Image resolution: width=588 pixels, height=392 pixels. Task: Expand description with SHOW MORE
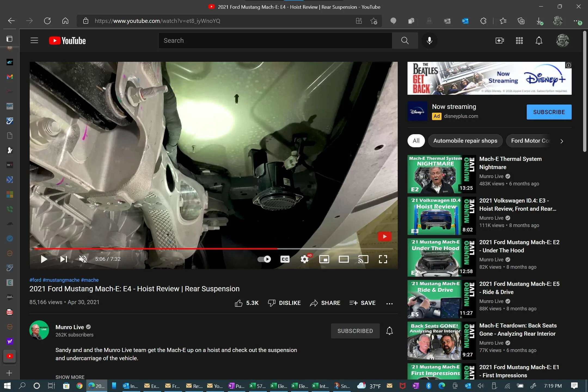pyautogui.click(x=70, y=377)
